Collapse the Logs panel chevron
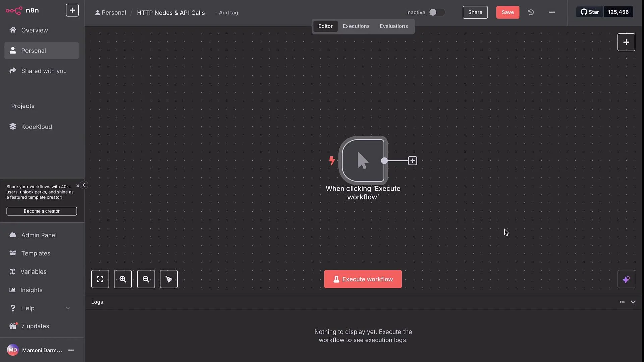The height and width of the screenshot is (362, 644). pos(633,302)
